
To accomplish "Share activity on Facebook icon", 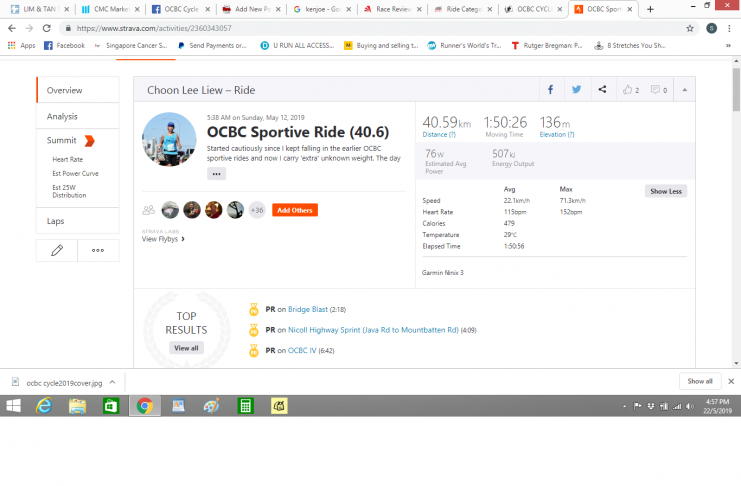I will point(551,89).
